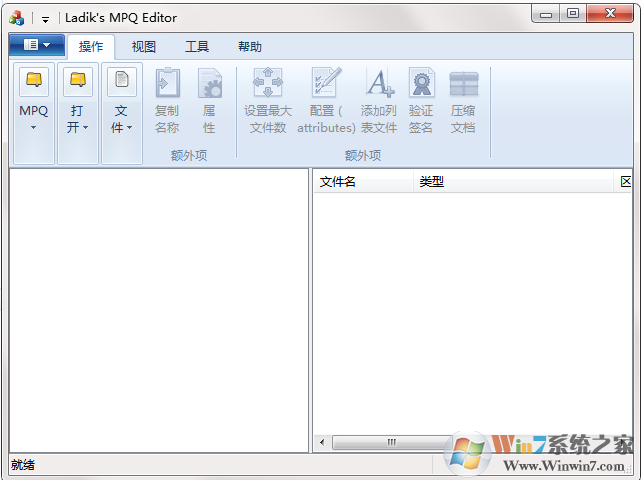Click the file list scroll left arrow
The width and height of the screenshot is (641, 480).
point(322,442)
